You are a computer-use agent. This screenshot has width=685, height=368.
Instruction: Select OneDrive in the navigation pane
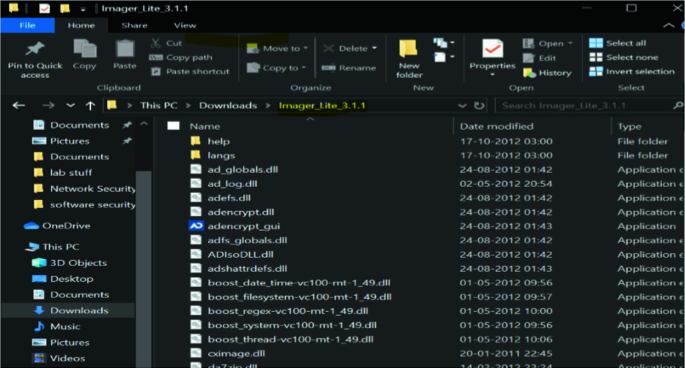coord(57,226)
